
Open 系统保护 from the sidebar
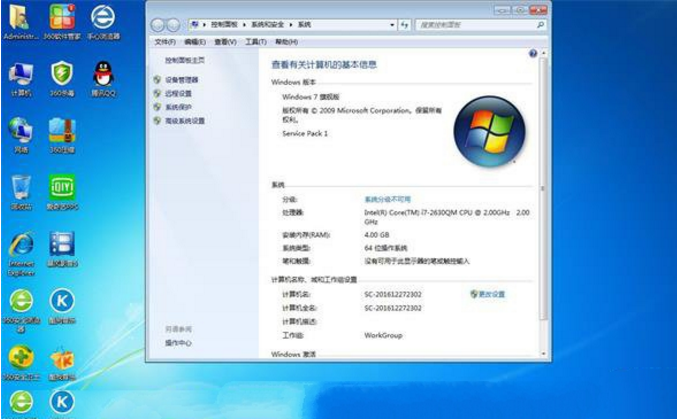tap(178, 107)
